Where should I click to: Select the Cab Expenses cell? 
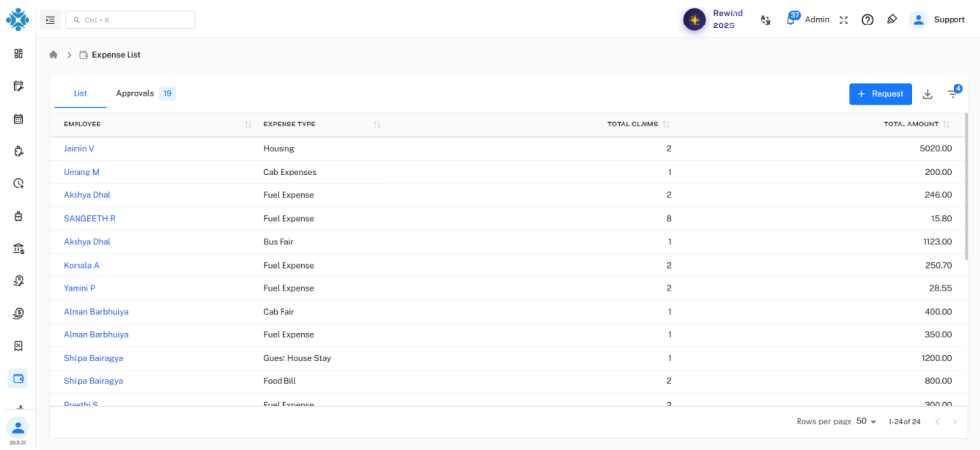pos(290,172)
